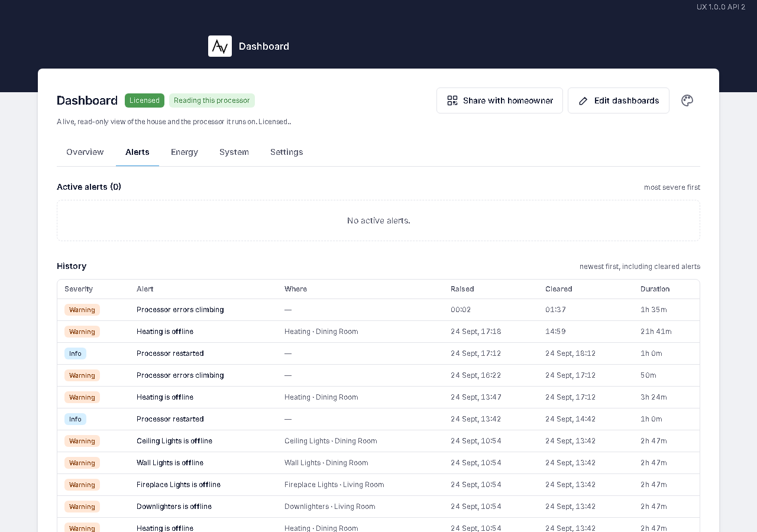Click the UX 1.0.0 API 2 version text

click(x=721, y=7)
